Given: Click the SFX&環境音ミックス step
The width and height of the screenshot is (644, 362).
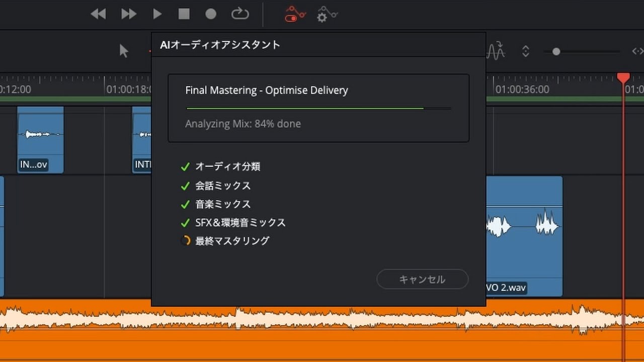Looking at the screenshot, I should (x=240, y=222).
